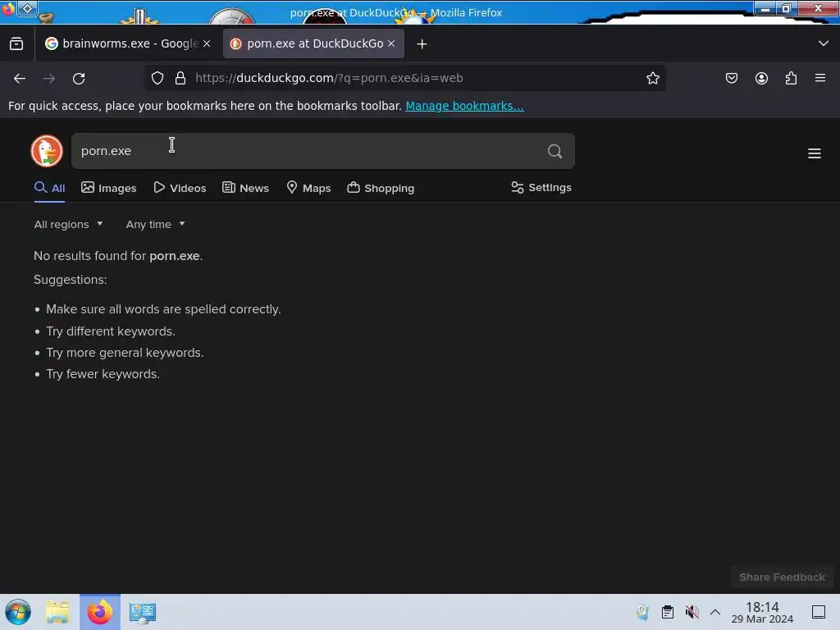Open the clock showing 18:14
840x630 pixels.
click(x=762, y=612)
